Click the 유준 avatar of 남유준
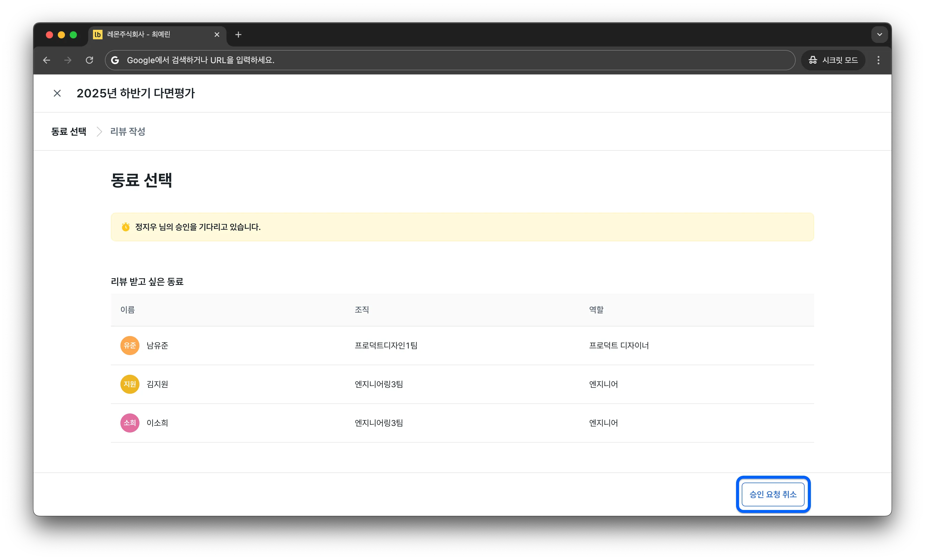The height and width of the screenshot is (560, 925). [x=130, y=345]
